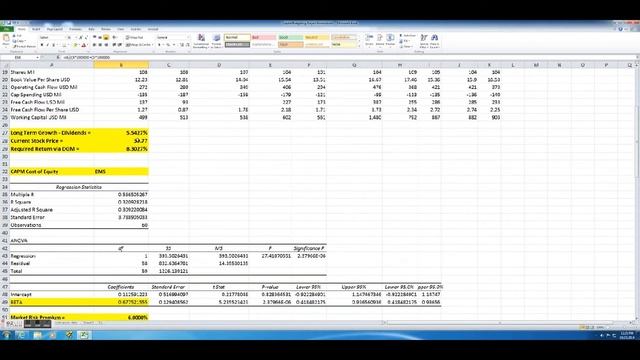Open the Name Box dropdown arrow
This screenshot has width=640, height=360.
(x=37, y=58)
